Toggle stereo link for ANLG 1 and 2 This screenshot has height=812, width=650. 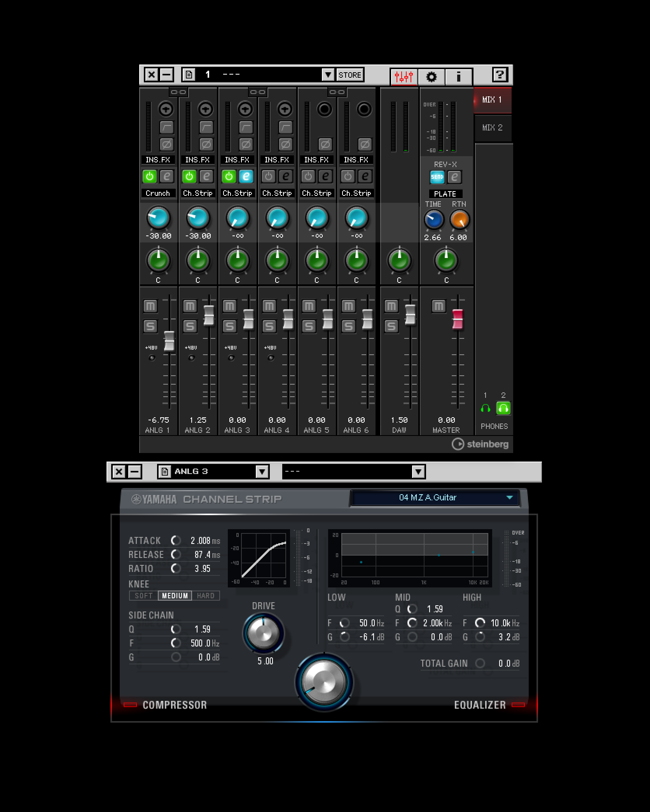coord(178,92)
